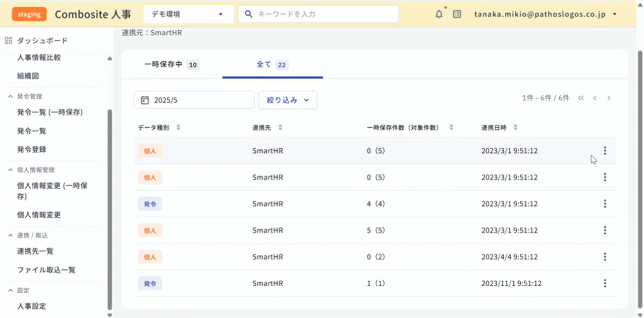Switch to the 全て tab
The image size is (644, 318).
pos(272,65)
